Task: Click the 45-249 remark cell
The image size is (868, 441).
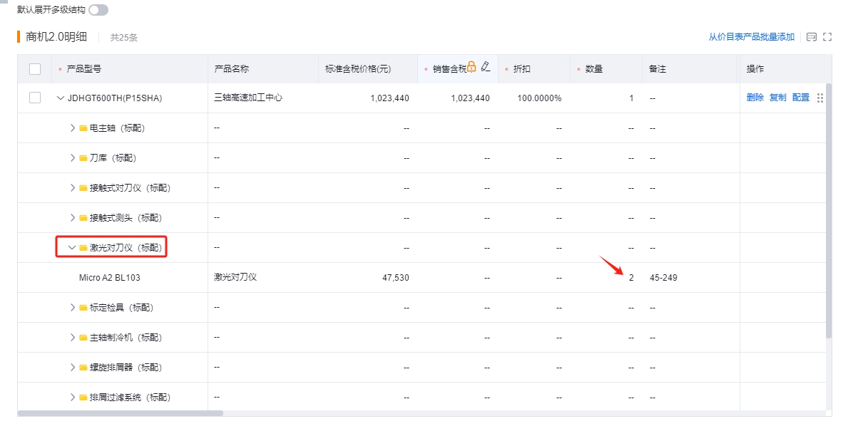Action: pyautogui.click(x=663, y=278)
